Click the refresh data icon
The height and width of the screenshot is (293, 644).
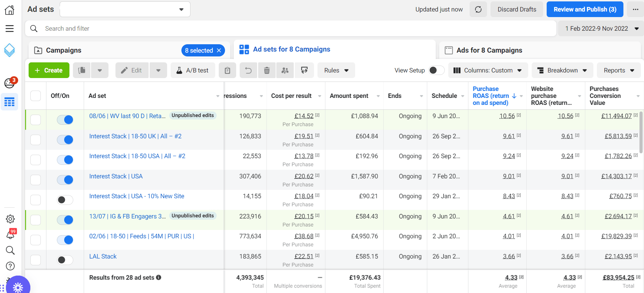[x=478, y=9]
